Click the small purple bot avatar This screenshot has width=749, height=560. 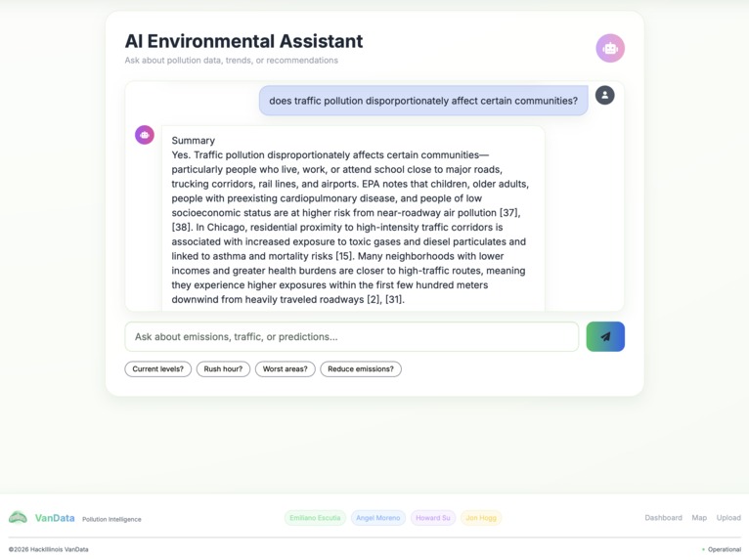(x=145, y=135)
